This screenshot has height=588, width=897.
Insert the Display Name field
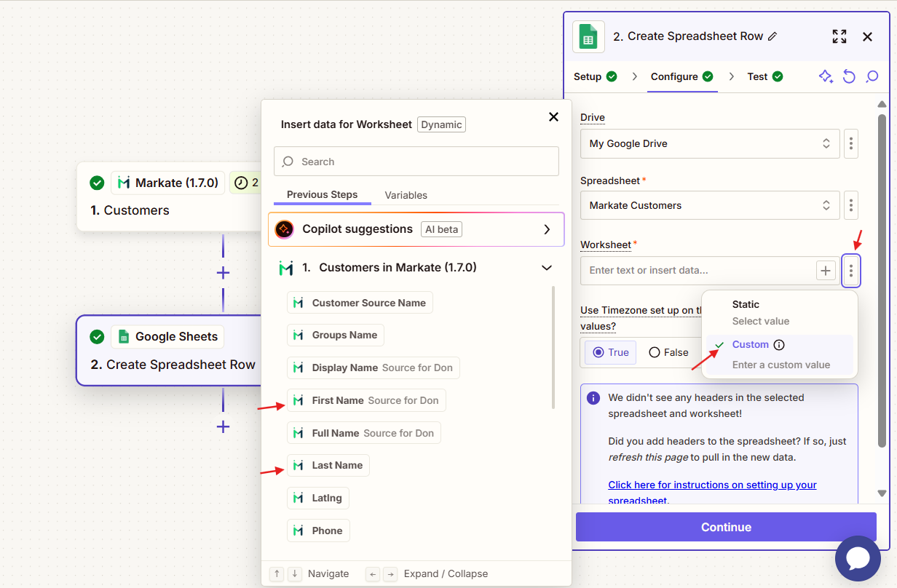click(374, 368)
